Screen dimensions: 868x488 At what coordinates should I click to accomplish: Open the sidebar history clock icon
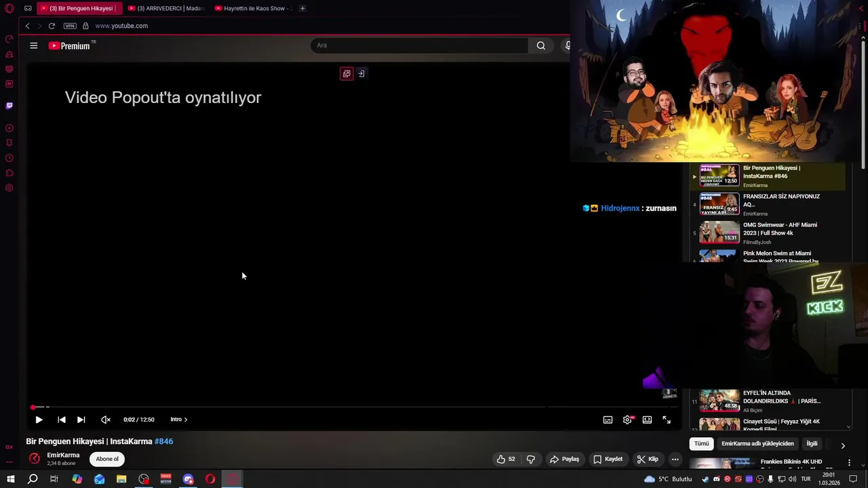(9, 158)
